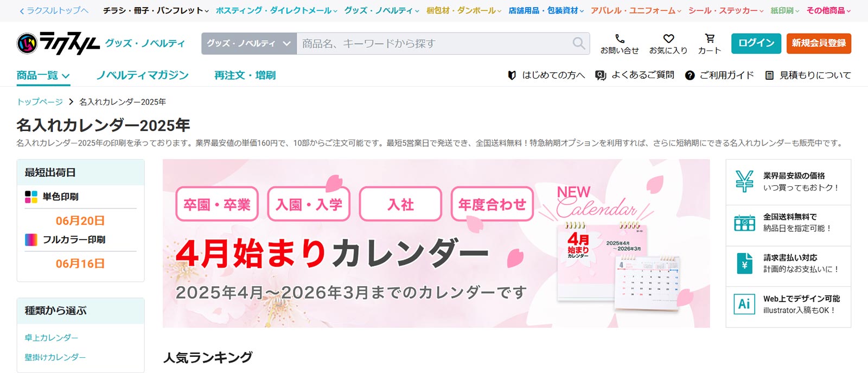Click the ログイン button
The width and height of the screenshot is (868, 373).
pyautogui.click(x=756, y=43)
